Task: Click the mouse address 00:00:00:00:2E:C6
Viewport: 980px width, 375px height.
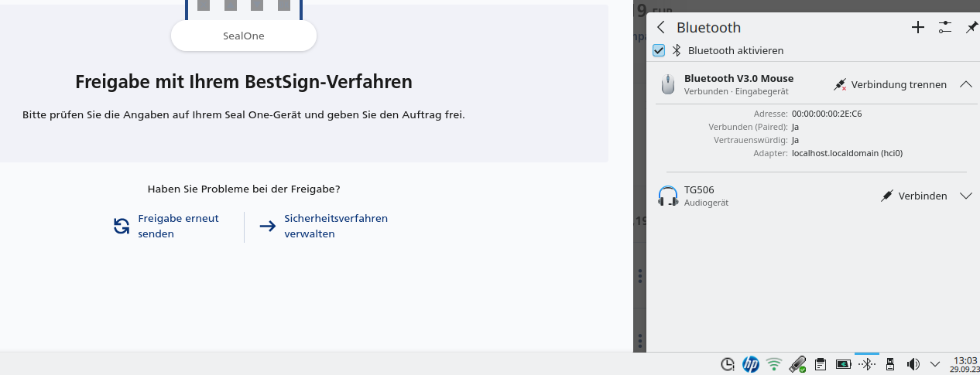Action: point(827,114)
